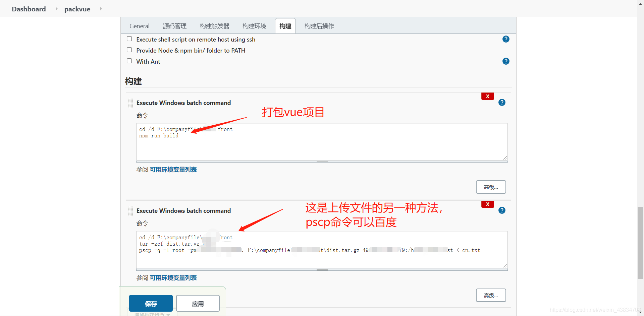The height and width of the screenshot is (316, 644).
Task: Open 高级 options for first batch command
Action: click(x=491, y=187)
